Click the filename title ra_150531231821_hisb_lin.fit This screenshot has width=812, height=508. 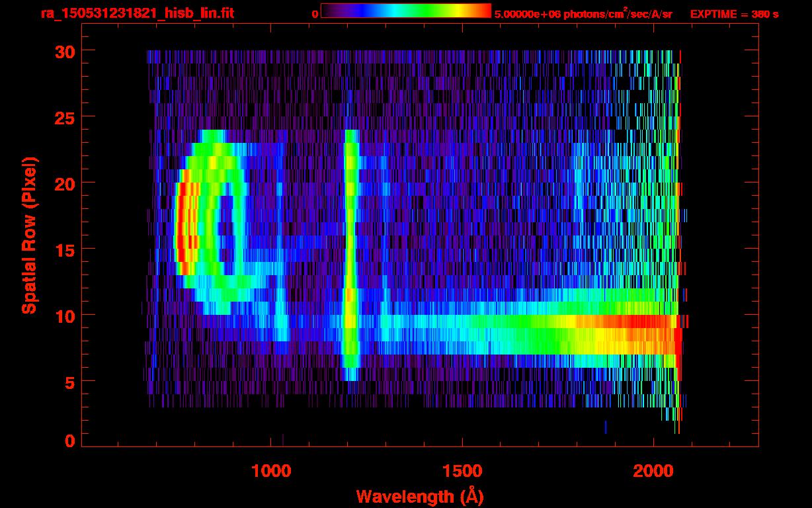pos(137,13)
